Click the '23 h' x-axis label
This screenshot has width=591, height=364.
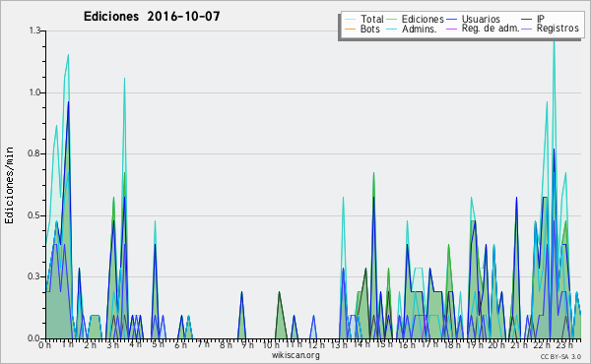565,345
